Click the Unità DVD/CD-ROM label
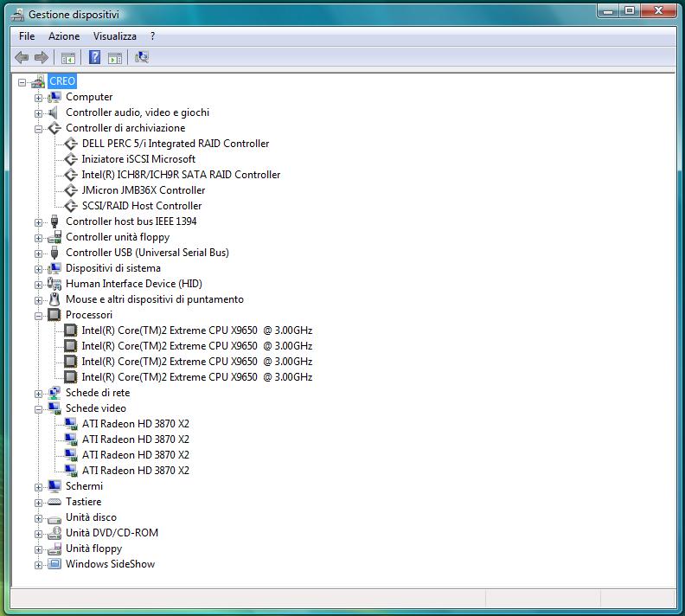Viewport: 685px width, 616px height. [112, 533]
